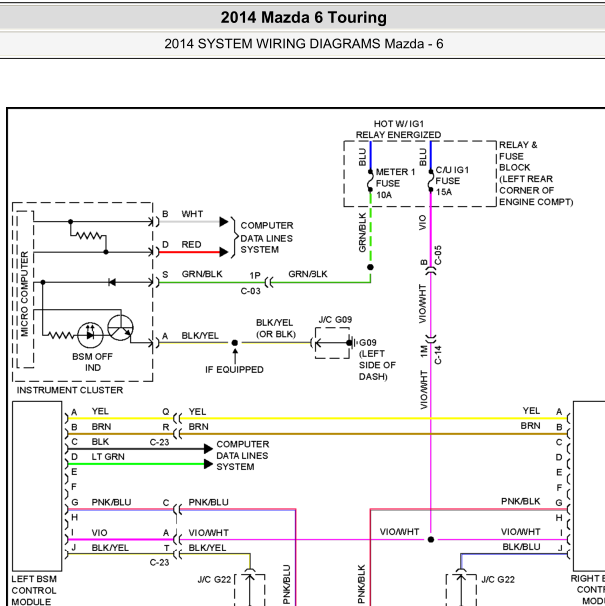Click the vertical "MICRO COMPUTER" label

[x=24, y=294]
